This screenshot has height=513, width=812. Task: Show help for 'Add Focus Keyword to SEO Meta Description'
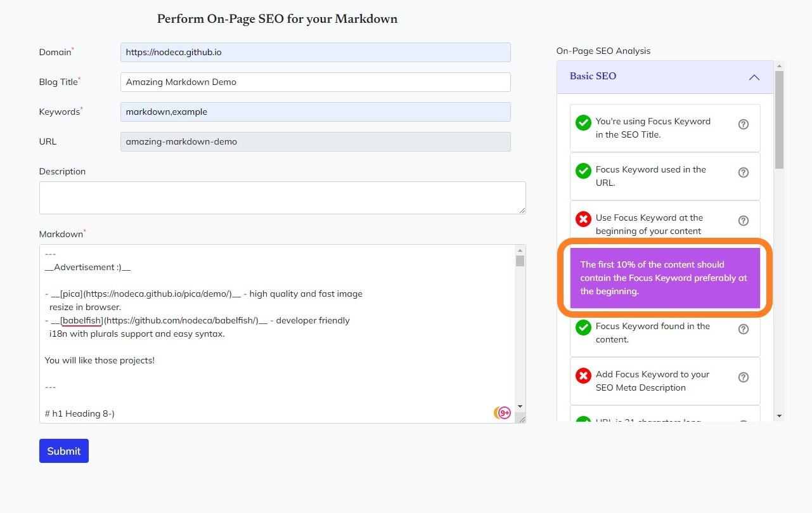coord(744,377)
